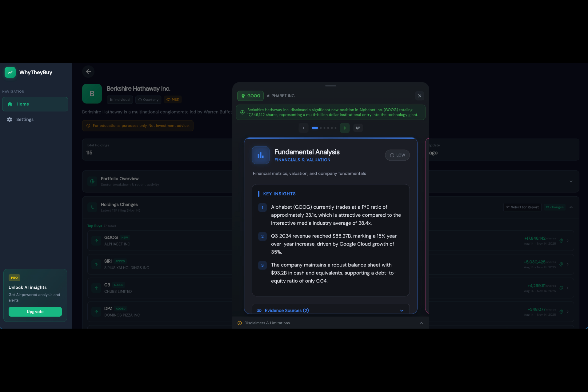Click key insight number 1 badge
The width and height of the screenshot is (588, 392).
click(262, 208)
